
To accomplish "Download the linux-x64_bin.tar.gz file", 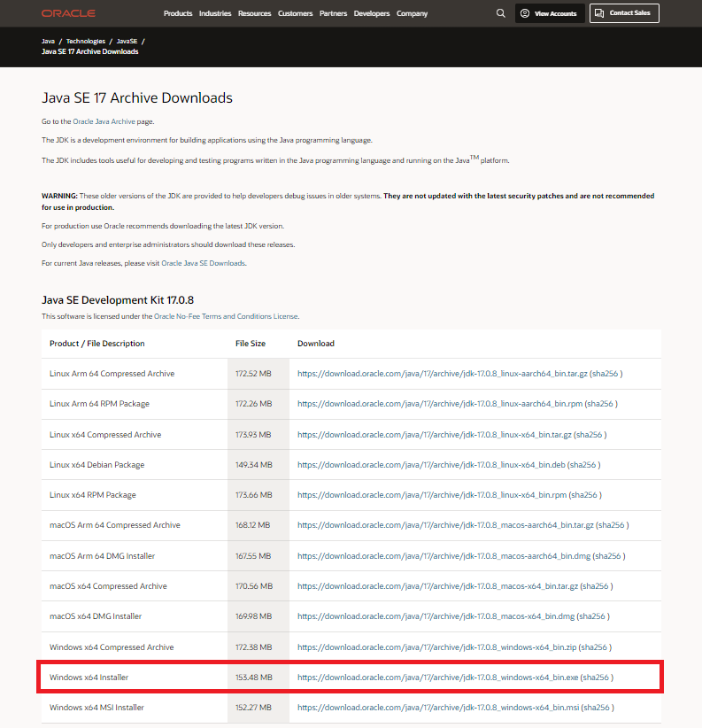I will 435,435.
